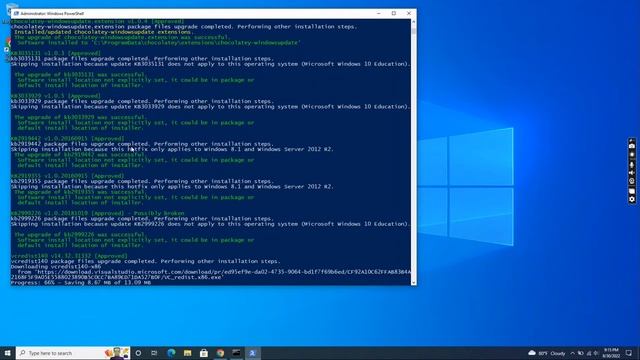Click 'kb3033929 package files upgrade completed' line

point(142,101)
